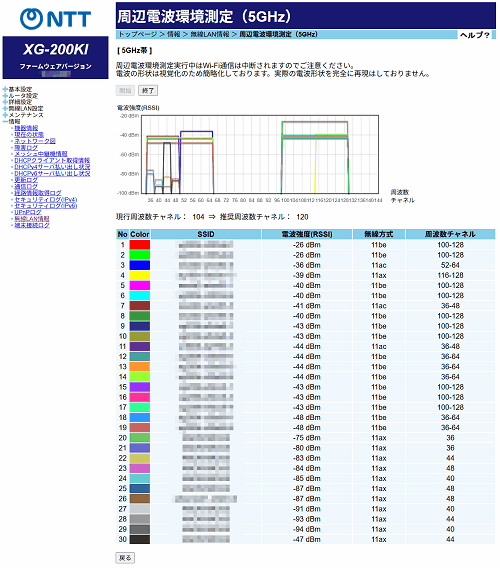Click the SSID column header
The width and height of the screenshot is (500, 568).
(x=206, y=234)
